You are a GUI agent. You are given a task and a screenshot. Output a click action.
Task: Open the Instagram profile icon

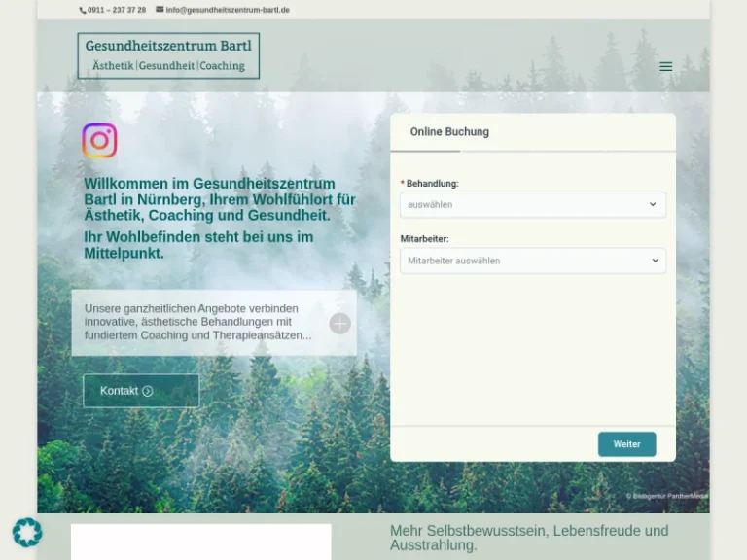[99, 141]
